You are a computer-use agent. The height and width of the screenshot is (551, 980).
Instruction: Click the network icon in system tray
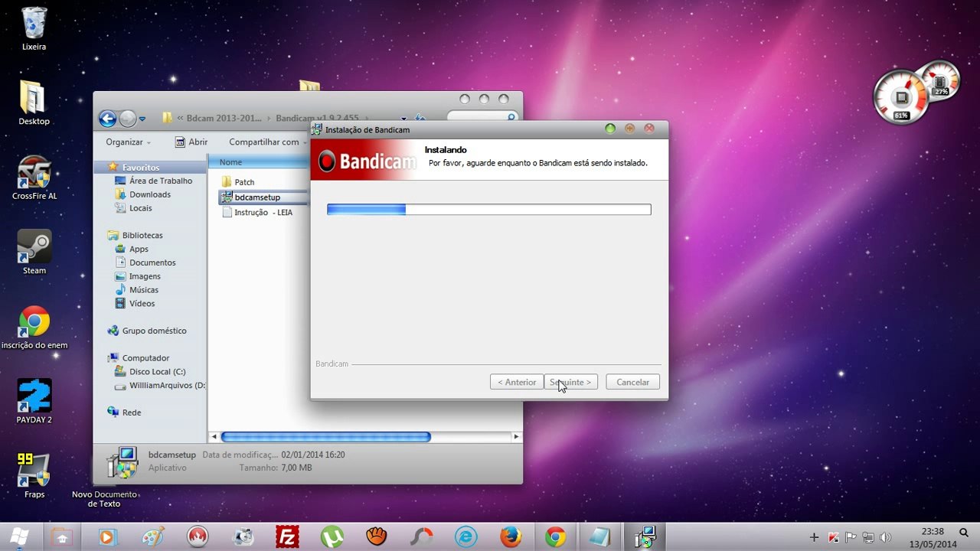[x=868, y=537]
